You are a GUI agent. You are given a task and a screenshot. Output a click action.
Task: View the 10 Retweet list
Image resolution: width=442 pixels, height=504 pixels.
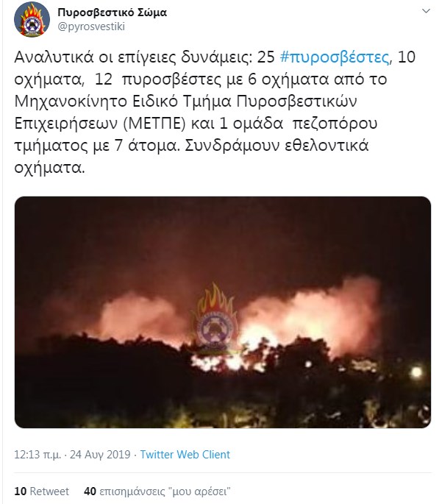click(41, 491)
